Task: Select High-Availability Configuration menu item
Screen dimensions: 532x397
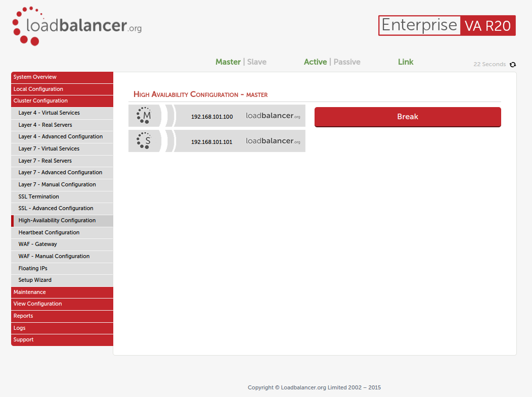Action: [x=62, y=221]
